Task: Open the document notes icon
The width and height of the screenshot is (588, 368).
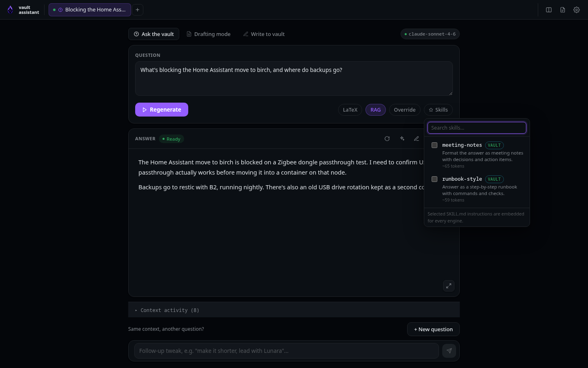Action: (563, 10)
